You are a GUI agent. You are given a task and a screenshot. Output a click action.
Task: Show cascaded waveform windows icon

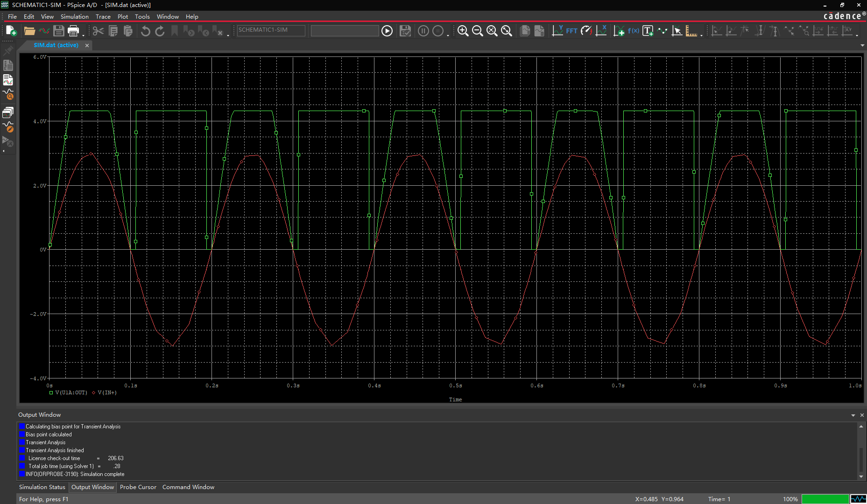[8, 112]
